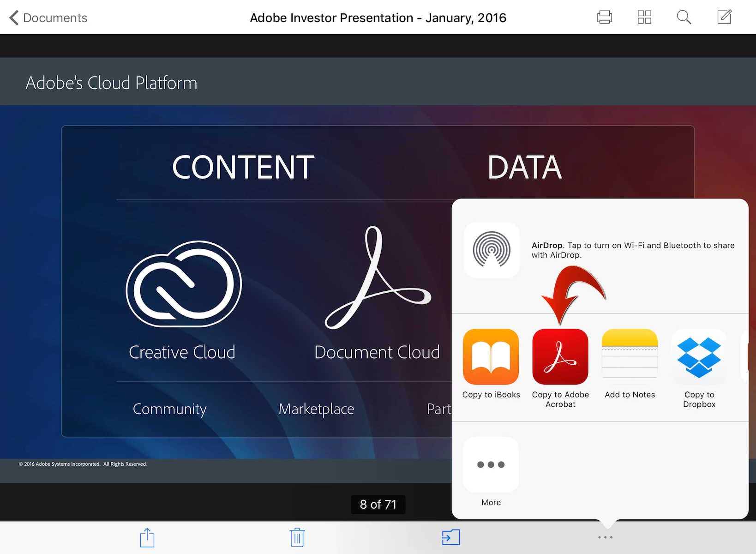Tap the 'CONTENT' heading on slide
The height and width of the screenshot is (554, 756).
[x=243, y=167]
